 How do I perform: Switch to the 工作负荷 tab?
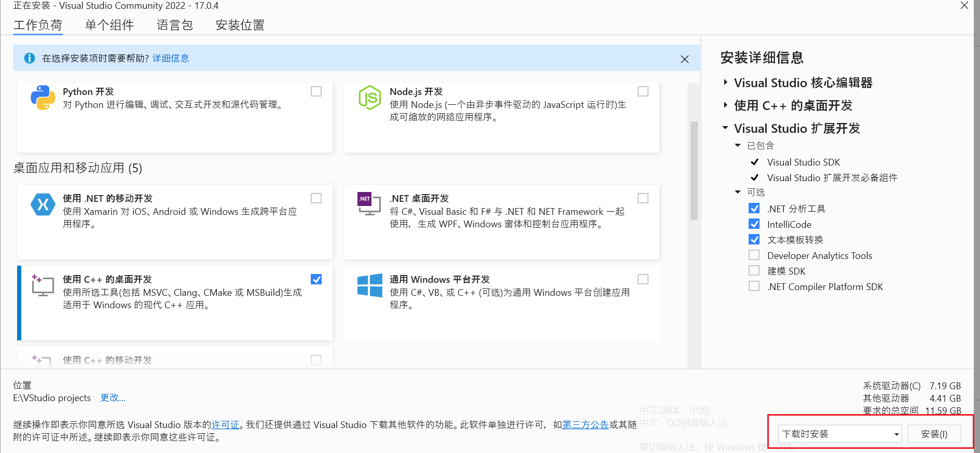click(38, 25)
